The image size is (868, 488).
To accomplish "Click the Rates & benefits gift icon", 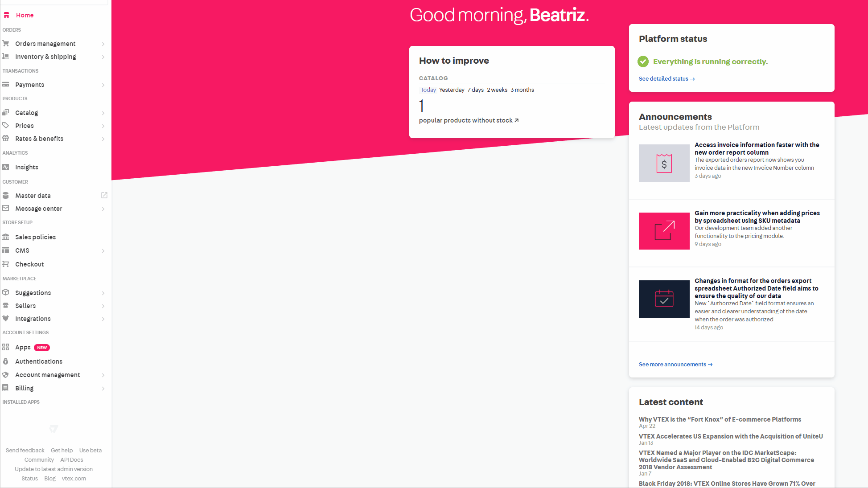I will (x=6, y=138).
